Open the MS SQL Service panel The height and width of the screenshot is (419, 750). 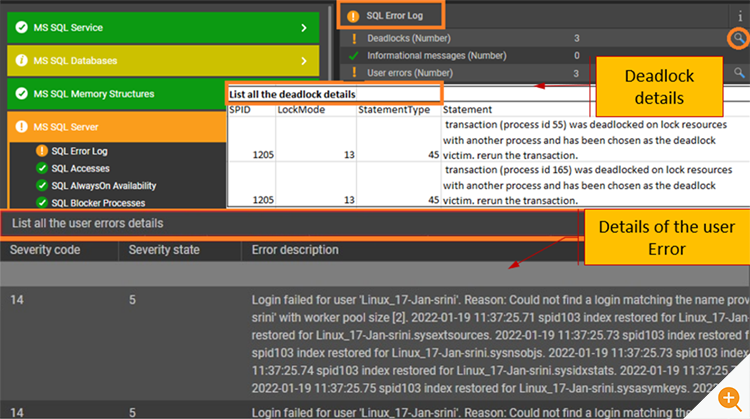[x=163, y=28]
